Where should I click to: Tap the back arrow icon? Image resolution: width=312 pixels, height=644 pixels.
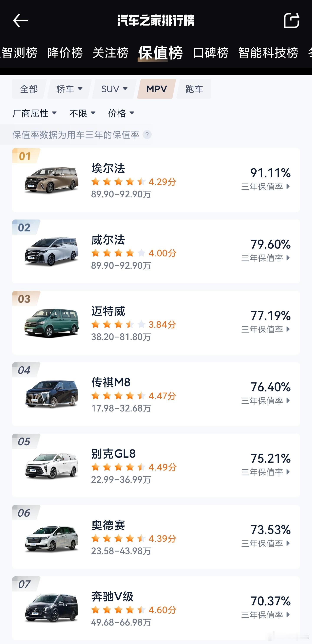[x=21, y=20]
